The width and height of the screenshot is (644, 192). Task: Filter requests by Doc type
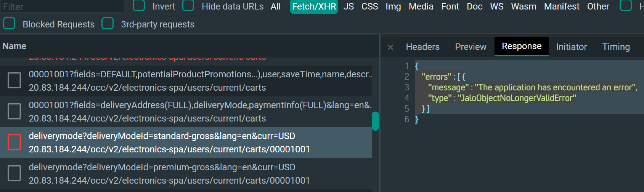[x=475, y=6]
